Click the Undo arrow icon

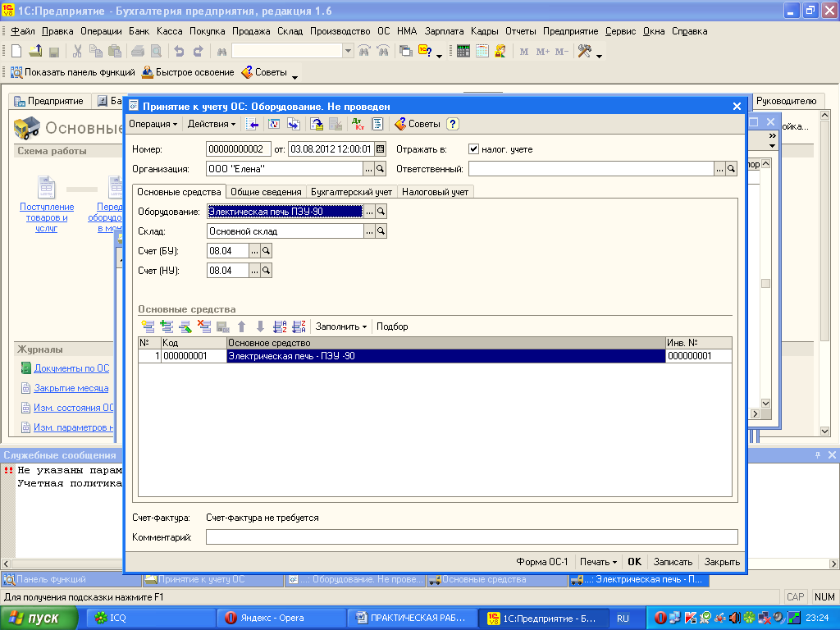[x=179, y=52]
